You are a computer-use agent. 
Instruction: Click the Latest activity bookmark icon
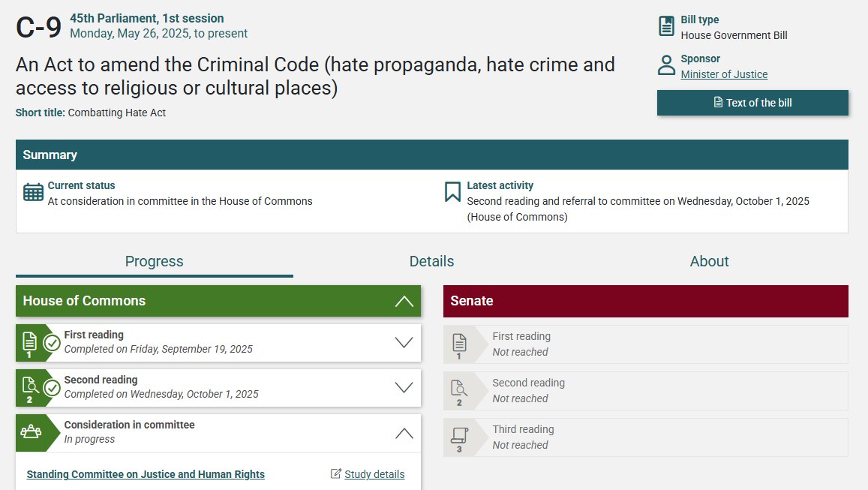[x=452, y=192]
